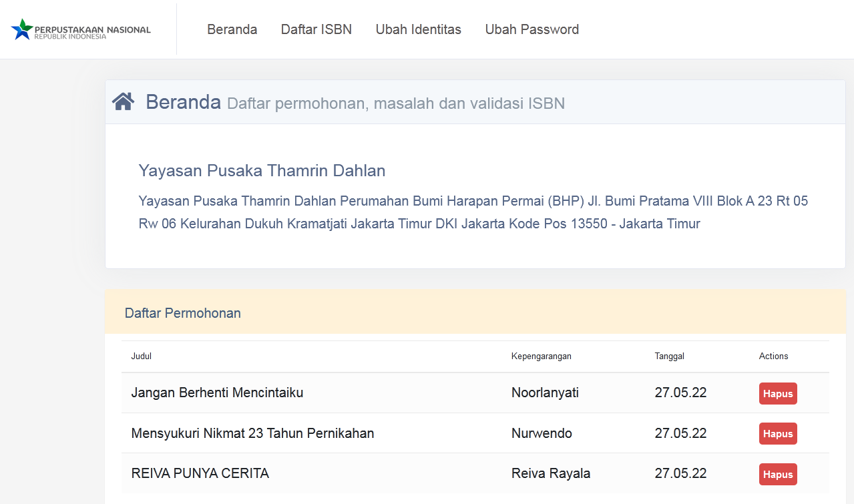Select the title Mensyukuri Nikmat 23 Tahun Pernikahan
The image size is (854, 504).
pyautogui.click(x=252, y=434)
